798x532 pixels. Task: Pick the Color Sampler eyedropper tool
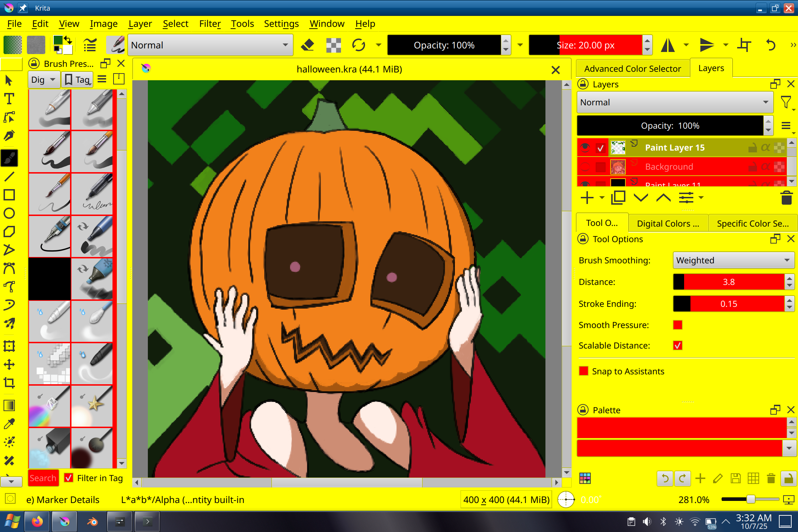coord(9,423)
